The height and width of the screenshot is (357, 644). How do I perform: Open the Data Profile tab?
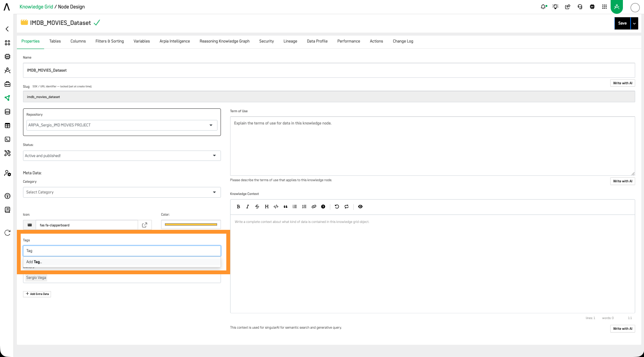pos(317,41)
